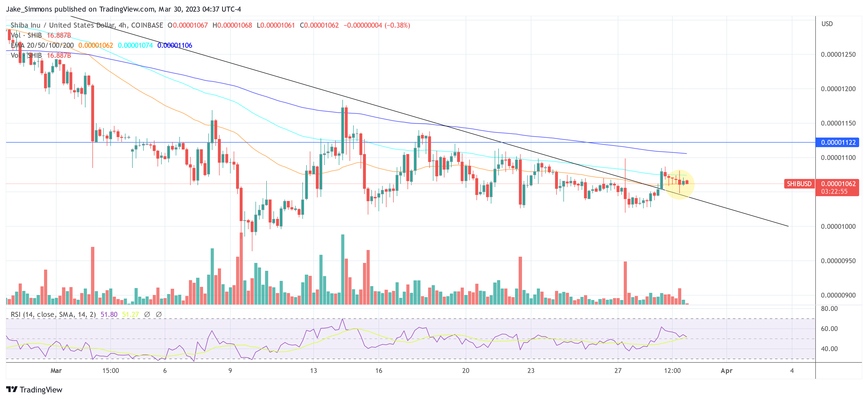
Task: Click the TradingView logo icon
Action: click(12, 389)
